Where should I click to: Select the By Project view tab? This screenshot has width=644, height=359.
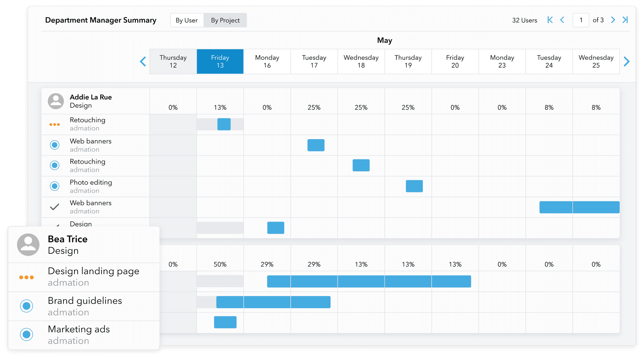pos(225,20)
